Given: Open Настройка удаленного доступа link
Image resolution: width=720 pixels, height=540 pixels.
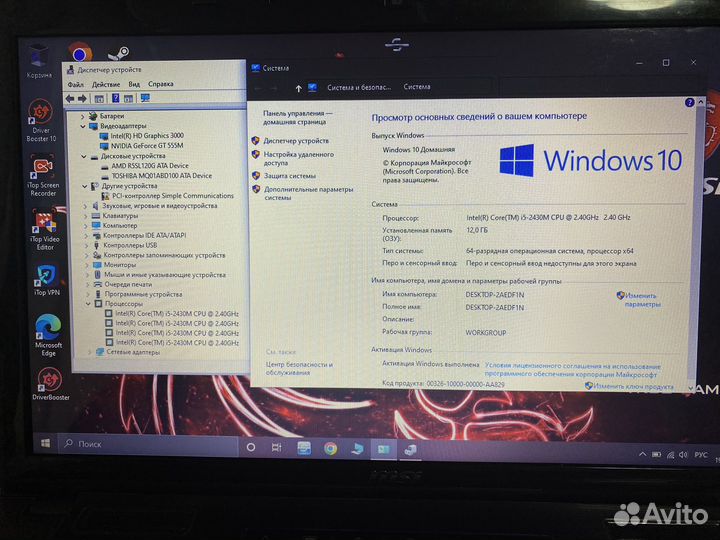Looking at the screenshot, I should pyautogui.click(x=298, y=158).
